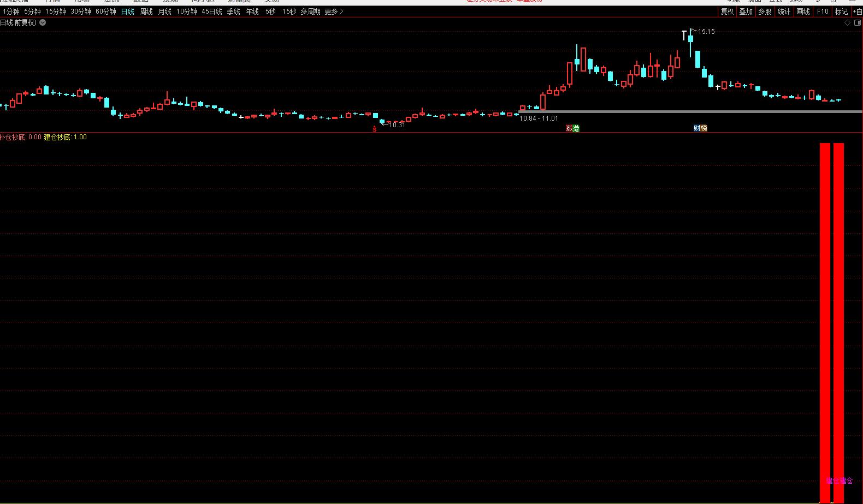Click the 叠加 overlay button
This screenshot has width=863, height=504.
click(746, 11)
